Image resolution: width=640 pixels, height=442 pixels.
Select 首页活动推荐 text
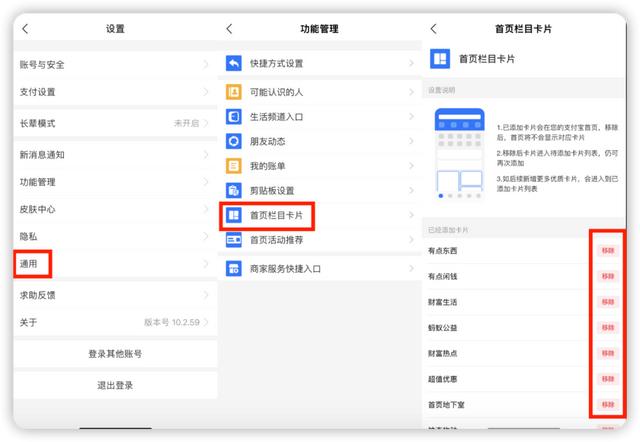[x=276, y=240]
